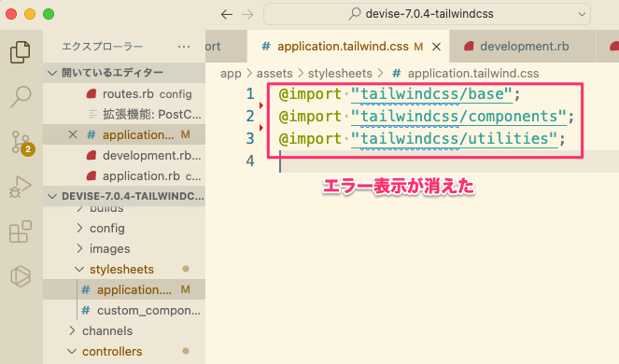Viewport: 619px width, 364px height.
Task: Open the Search view in activity bar
Action: (21, 97)
